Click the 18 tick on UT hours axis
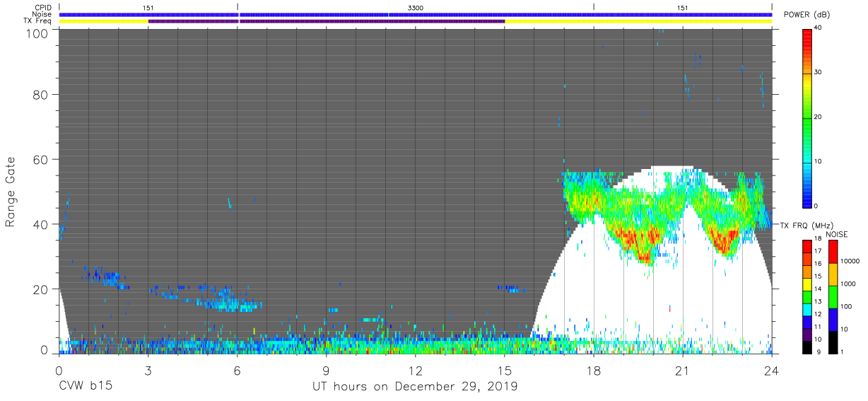Screen dimensions: 868x401 [x=594, y=370]
